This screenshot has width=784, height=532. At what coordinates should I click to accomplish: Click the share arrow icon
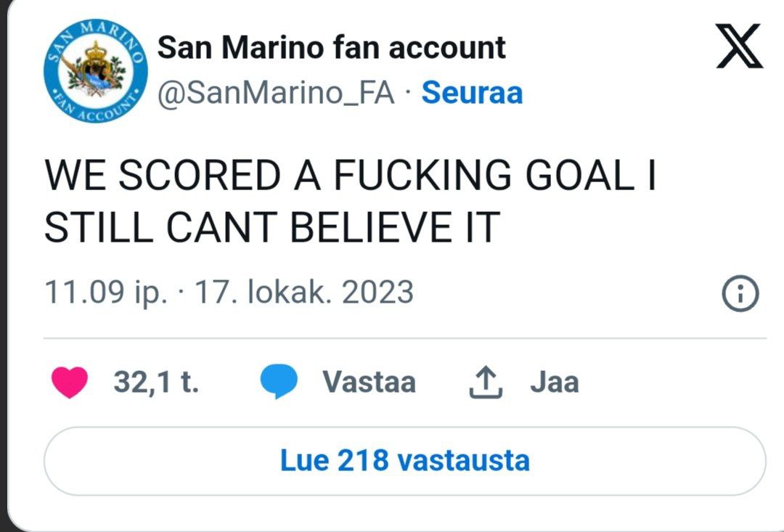486,382
